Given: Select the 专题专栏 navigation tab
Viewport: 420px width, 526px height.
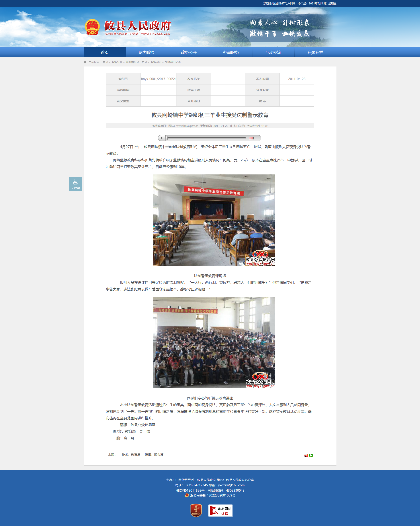Looking at the screenshot, I should 315,53.
